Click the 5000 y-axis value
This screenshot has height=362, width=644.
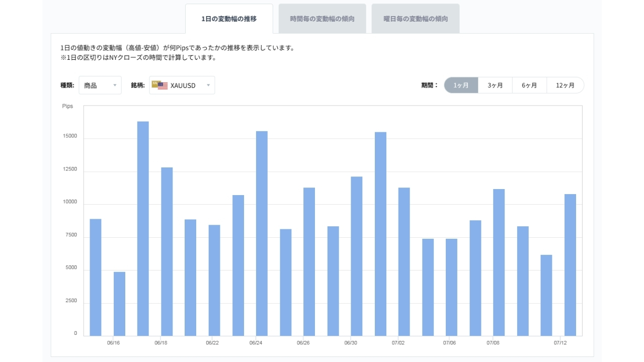[x=71, y=268]
